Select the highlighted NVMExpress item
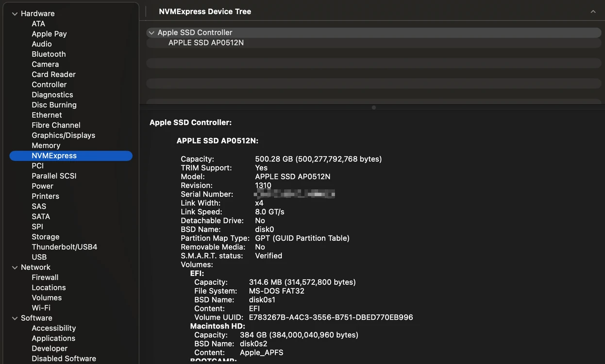 coord(71,156)
